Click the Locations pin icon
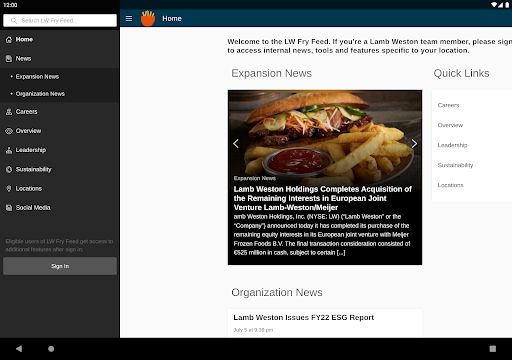Screen dimensions: 512x360 9,189
